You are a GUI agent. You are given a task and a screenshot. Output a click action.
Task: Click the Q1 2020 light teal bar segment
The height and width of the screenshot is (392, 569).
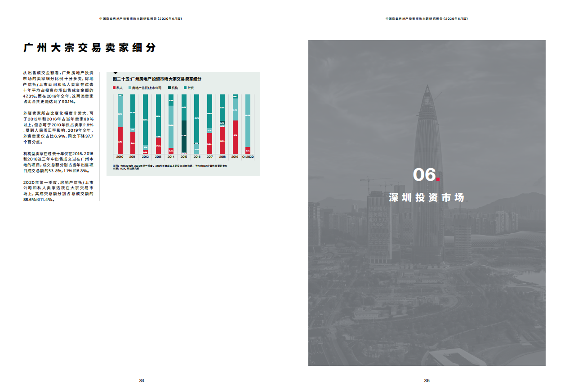point(248,120)
